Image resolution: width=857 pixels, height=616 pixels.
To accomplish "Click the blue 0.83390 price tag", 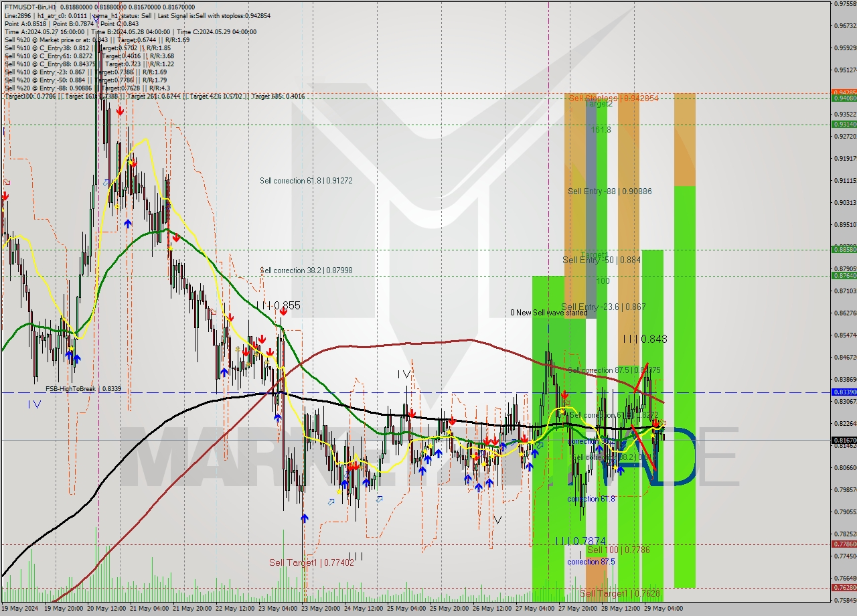I will (844, 392).
